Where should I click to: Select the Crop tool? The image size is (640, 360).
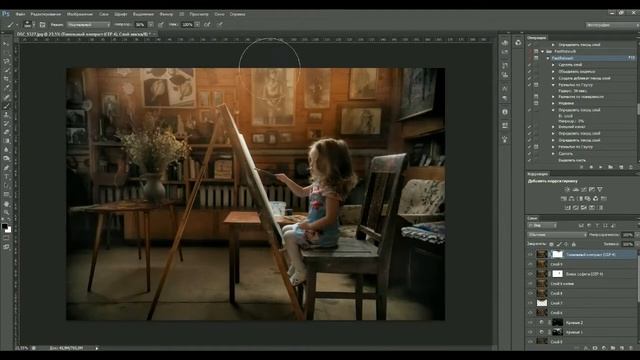coord(6,79)
